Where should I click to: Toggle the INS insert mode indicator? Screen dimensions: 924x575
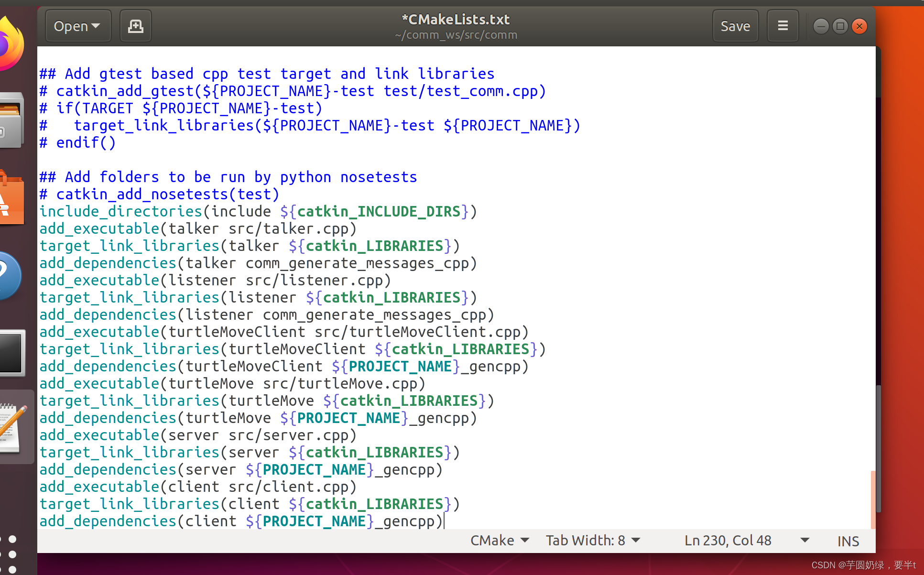pos(848,541)
